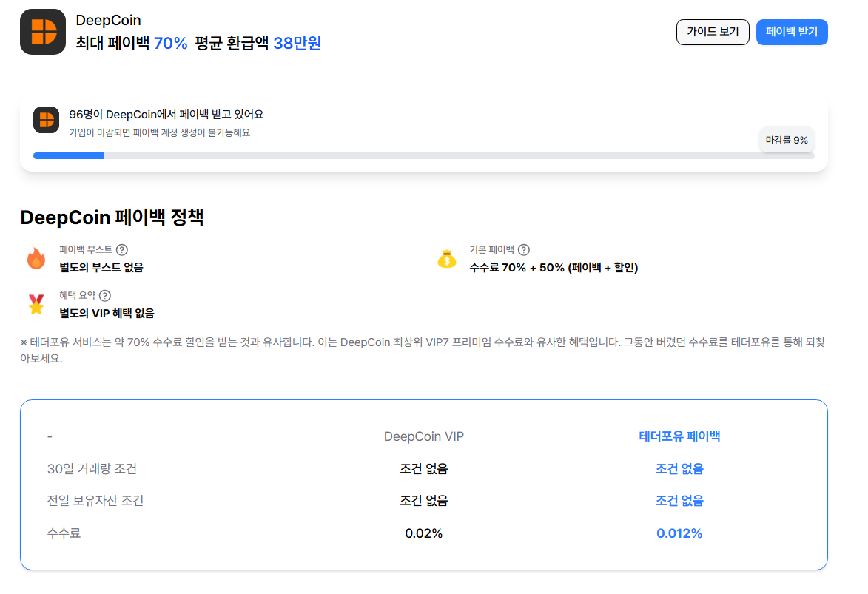The image size is (868, 594).
Task: Click the 마감률 9% badge
Action: click(787, 140)
